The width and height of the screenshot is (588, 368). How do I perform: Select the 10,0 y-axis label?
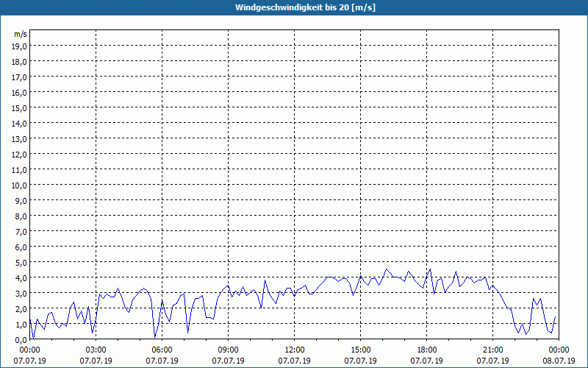[19, 185]
